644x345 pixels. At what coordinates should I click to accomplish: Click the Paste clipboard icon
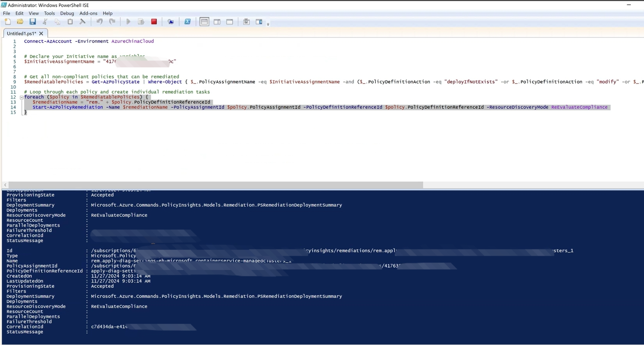(x=70, y=22)
